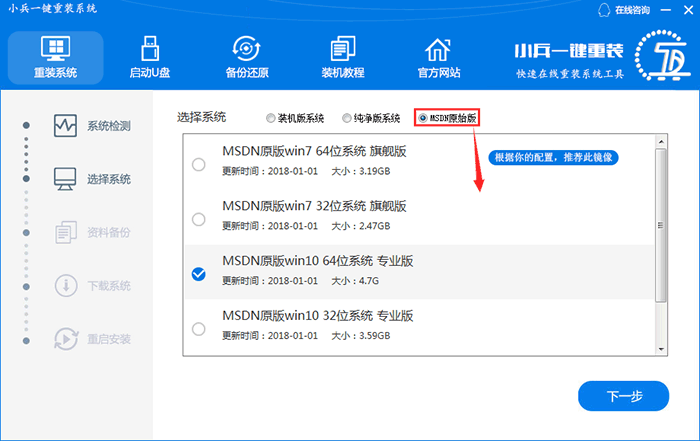
Task: Click the 根据你的配置，推荐此镜像 badge
Action: coord(553,158)
